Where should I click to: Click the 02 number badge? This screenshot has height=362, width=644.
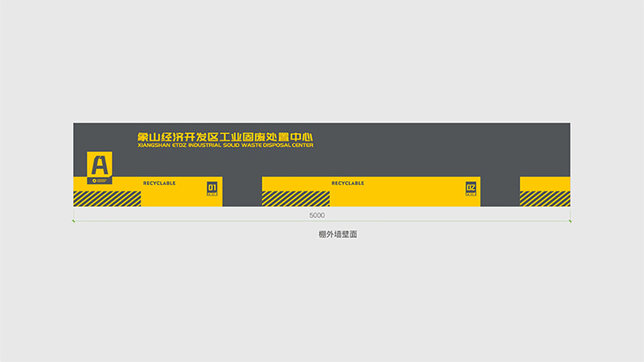pos(470,188)
